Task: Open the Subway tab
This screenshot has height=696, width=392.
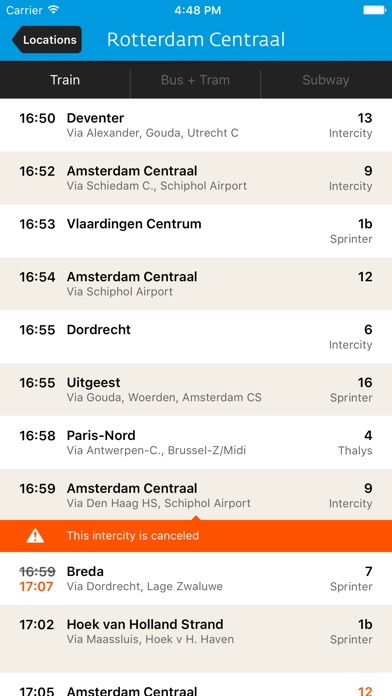Action: (x=326, y=80)
